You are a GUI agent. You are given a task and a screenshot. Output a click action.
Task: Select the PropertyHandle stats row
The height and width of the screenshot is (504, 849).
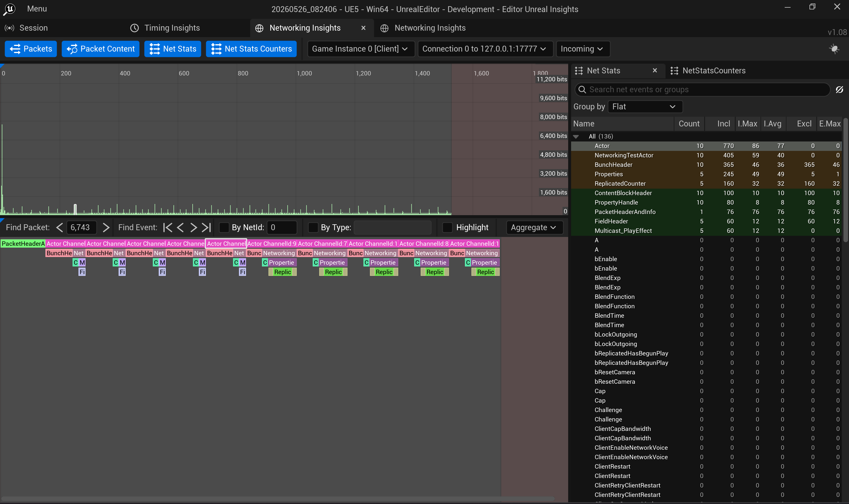pyautogui.click(x=707, y=203)
